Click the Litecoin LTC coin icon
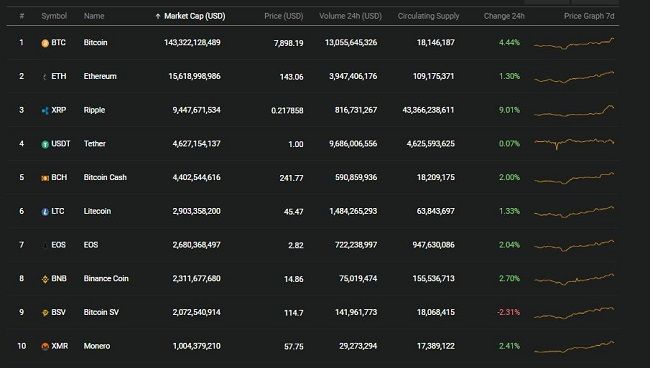Viewport: 650px width, 368px height. [x=45, y=212]
